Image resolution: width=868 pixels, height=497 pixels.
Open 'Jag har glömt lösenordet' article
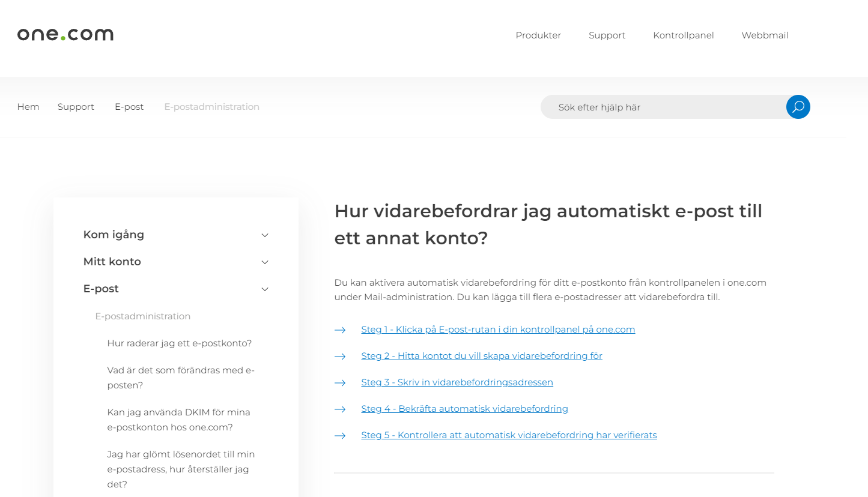coord(181,469)
